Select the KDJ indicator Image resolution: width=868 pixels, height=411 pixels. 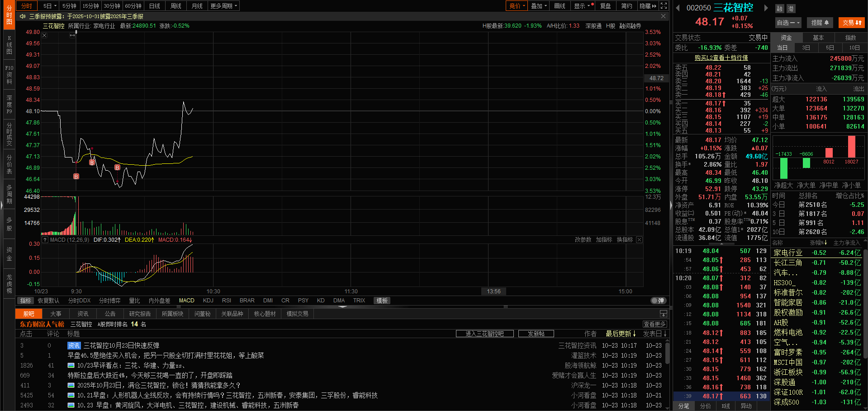pyautogui.click(x=208, y=301)
